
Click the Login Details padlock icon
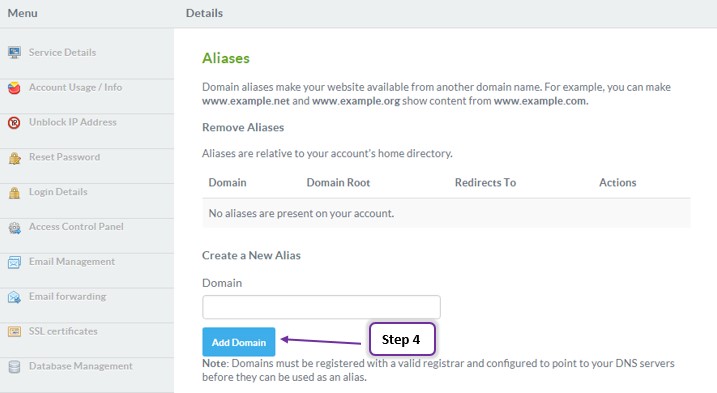(14, 193)
